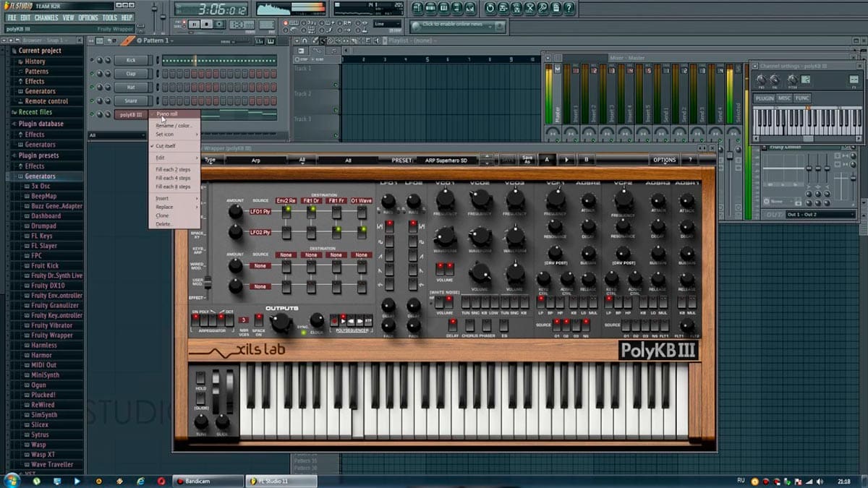Click the FL Studio 11 taskbar button

[x=281, y=481]
